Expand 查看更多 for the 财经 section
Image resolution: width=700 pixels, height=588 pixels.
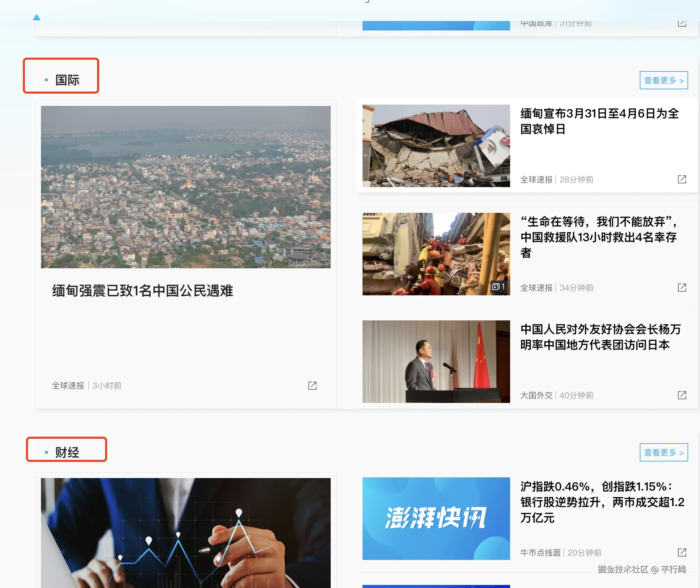[663, 452]
